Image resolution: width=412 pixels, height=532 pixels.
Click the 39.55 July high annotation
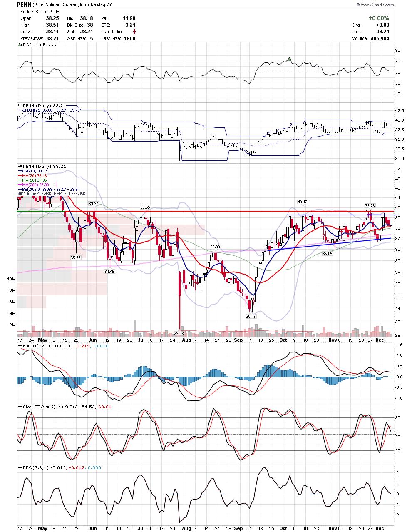(145, 207)
